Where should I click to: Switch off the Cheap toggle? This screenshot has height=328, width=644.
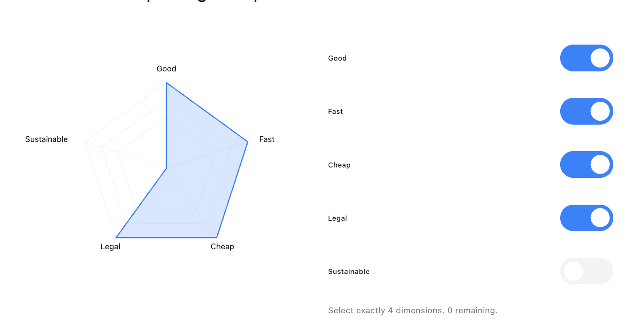click(587, 164)
